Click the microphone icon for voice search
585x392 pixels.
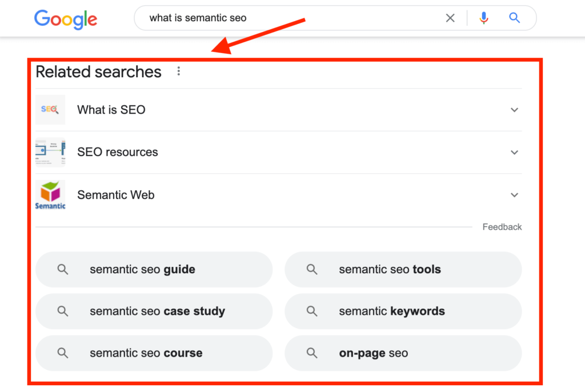pyautogui.click(x=484, y=18)
